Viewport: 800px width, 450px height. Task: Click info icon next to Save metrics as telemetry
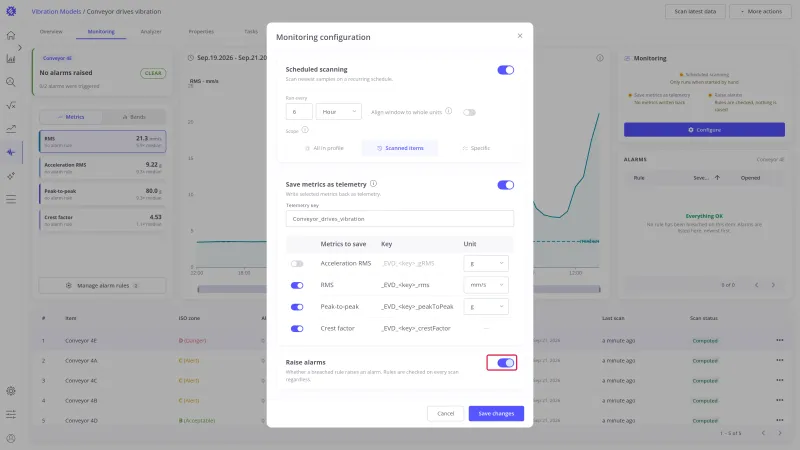(373, 184)
